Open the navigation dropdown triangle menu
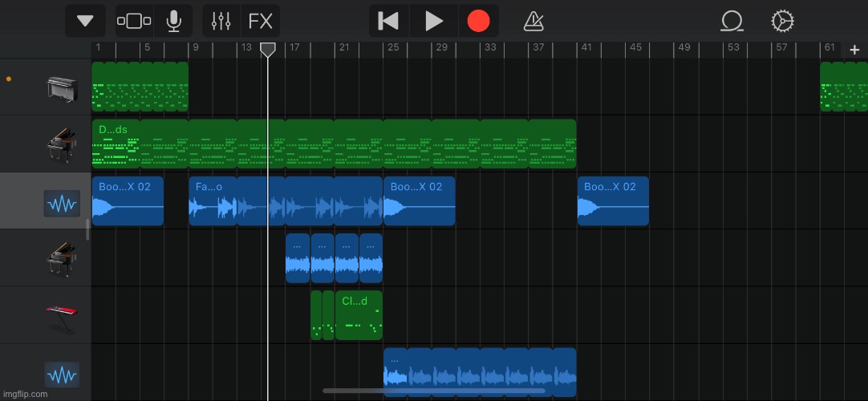Image resolution: width=868 pixels, height=401 pixels. click(85, 21)
